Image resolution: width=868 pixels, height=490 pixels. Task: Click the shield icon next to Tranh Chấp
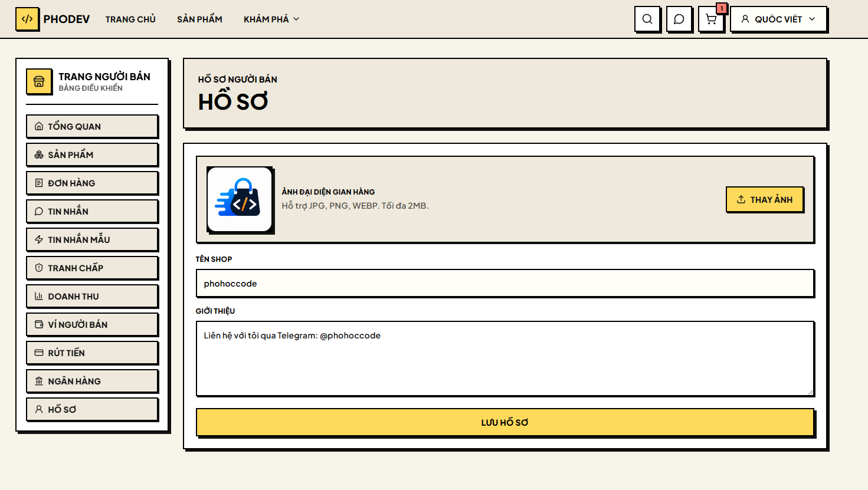tap(39, 268)
